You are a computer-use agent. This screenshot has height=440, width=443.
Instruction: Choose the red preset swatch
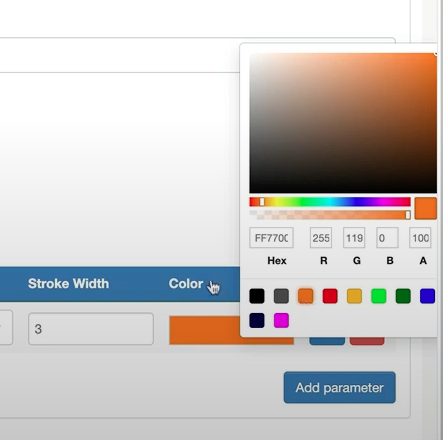[x=330, y=296]
